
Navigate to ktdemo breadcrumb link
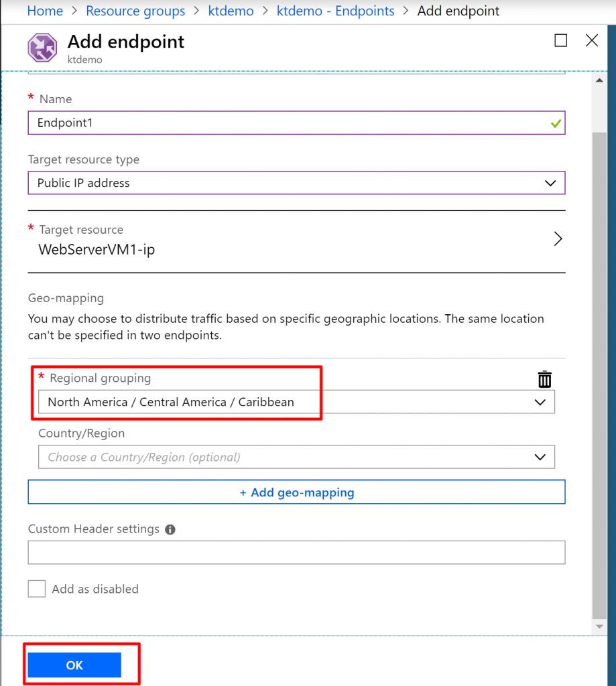pos(231,11)
